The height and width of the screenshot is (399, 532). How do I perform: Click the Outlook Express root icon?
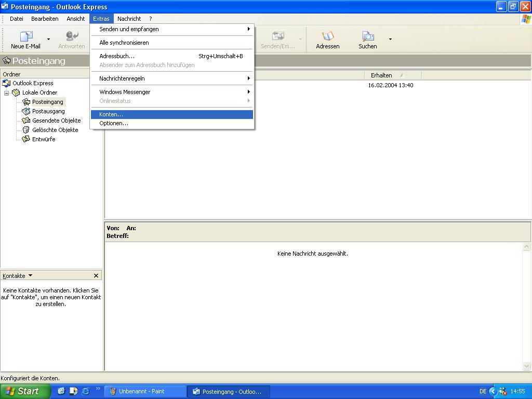[x=6, y=83]
